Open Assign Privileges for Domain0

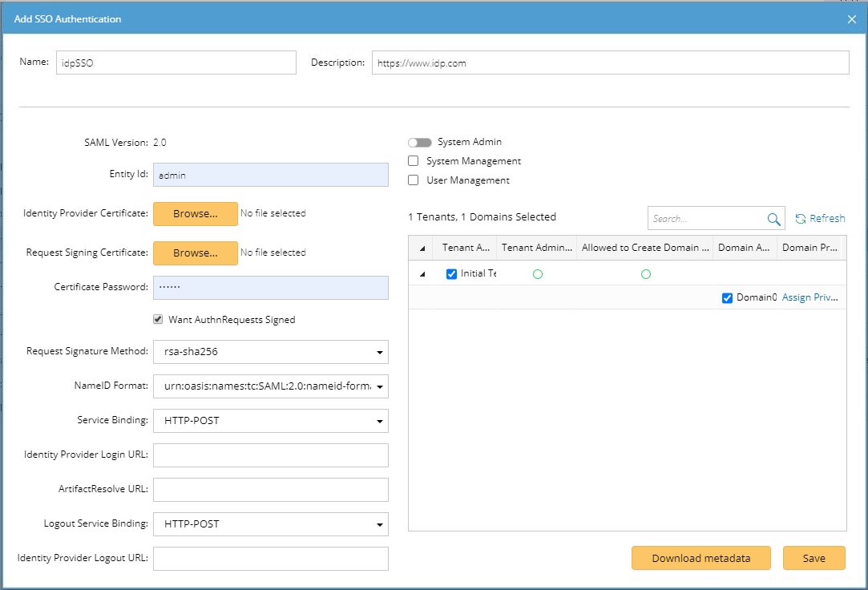[811, 297]
